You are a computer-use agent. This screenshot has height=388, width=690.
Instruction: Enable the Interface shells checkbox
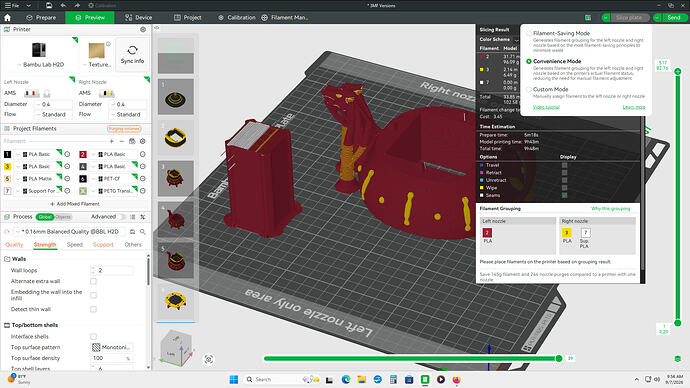click(x=93, y=337)
